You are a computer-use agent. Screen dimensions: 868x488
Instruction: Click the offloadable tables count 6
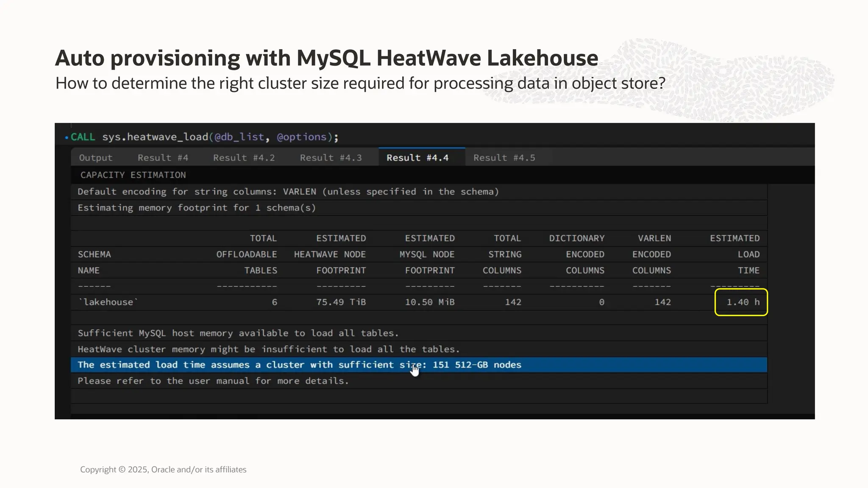point(275,302)
